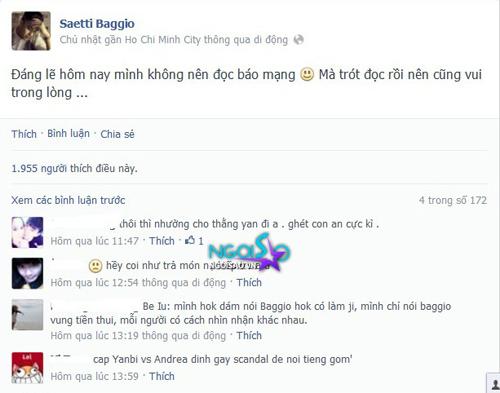Like the post with the Thích link
This screenshot has width=500, height=393.
(24, 134)
